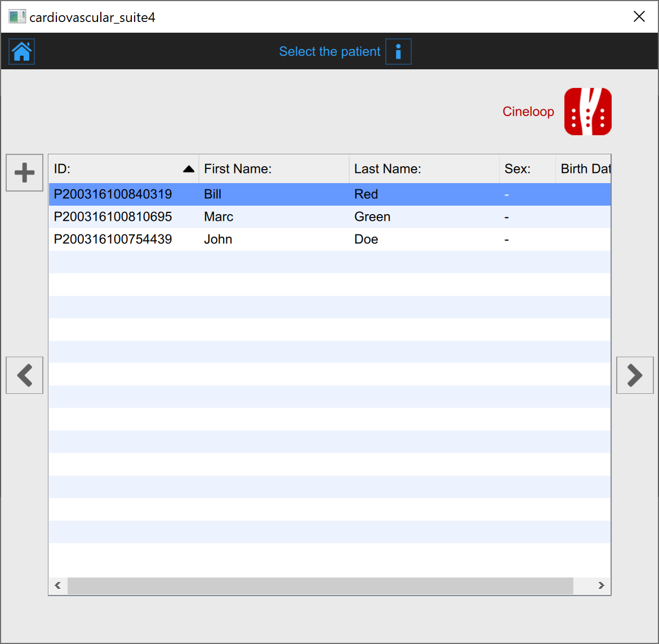Click the Home icon in top bar
Screen dimensions: 659x644
(x=22, y=52)
